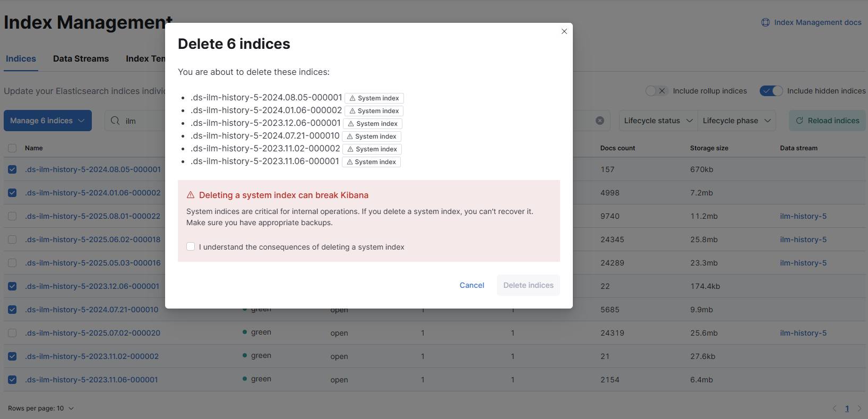Click the Index Management docs help icon

766,22
